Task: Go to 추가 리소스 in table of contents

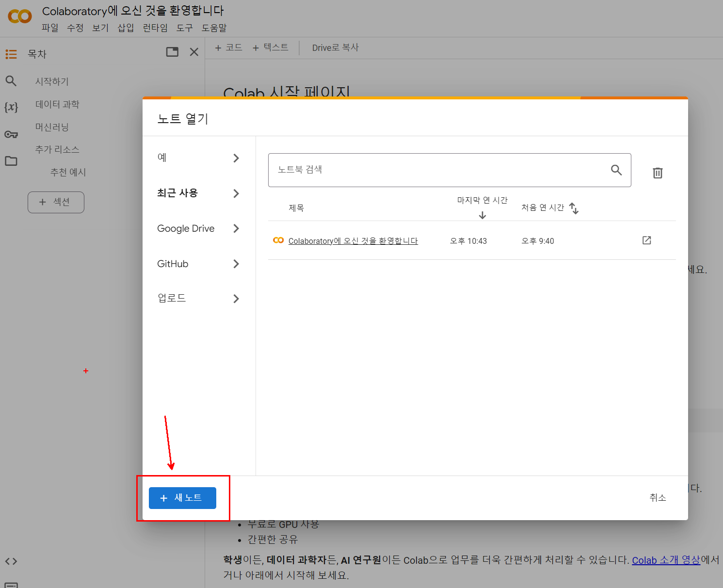Action: point(57,149)
